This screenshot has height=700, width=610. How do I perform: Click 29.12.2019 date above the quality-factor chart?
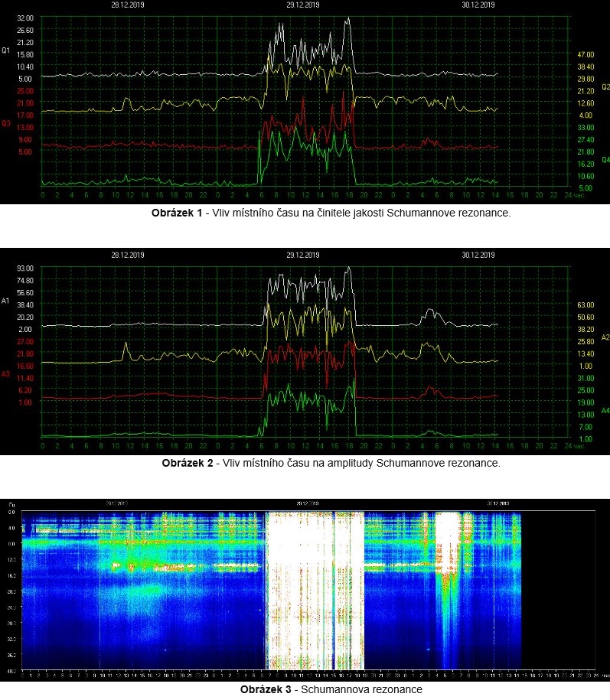(303, 5)
